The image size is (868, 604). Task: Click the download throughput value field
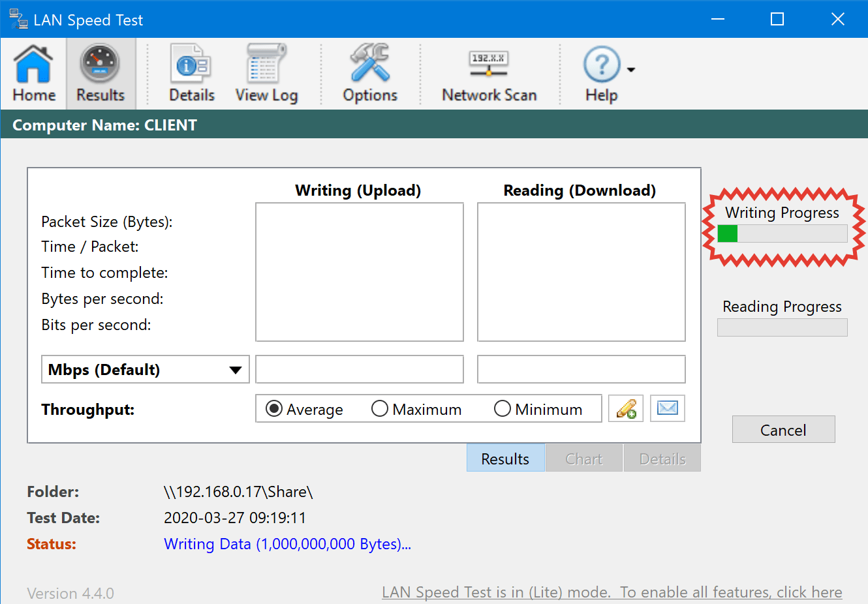(x=581, y=369)
